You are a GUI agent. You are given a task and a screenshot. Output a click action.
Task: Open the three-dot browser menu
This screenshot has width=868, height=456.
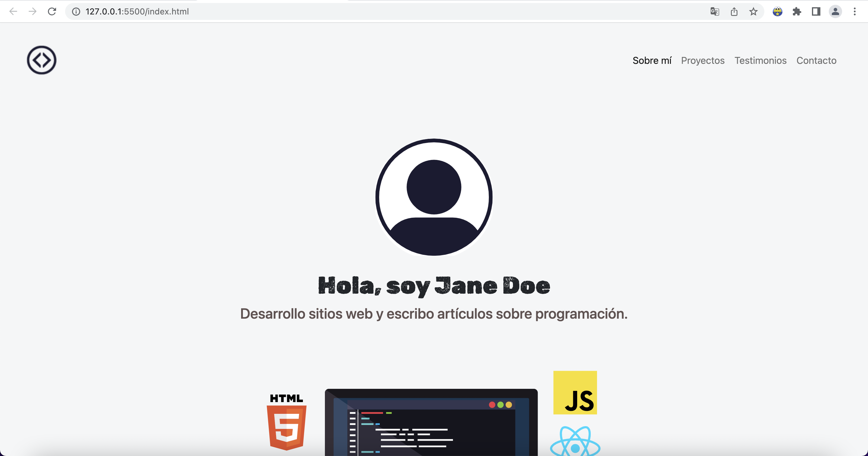coord(855,11)
